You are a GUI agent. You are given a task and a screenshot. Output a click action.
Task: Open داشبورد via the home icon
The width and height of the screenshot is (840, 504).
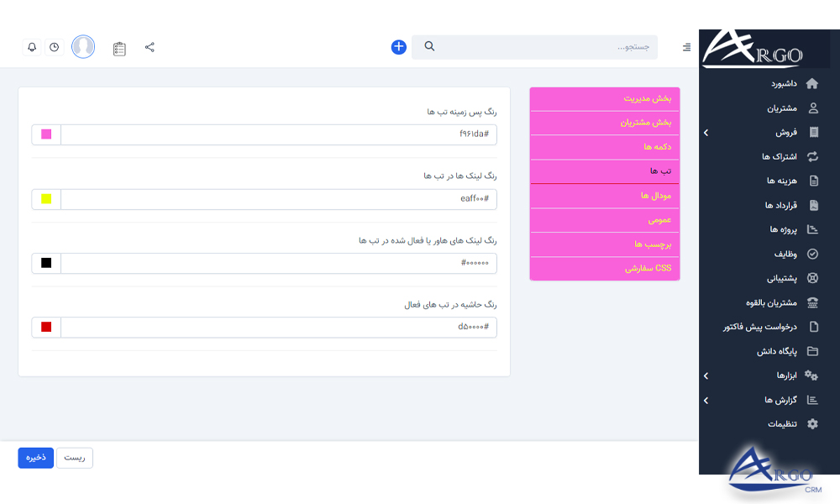point(811,83)
